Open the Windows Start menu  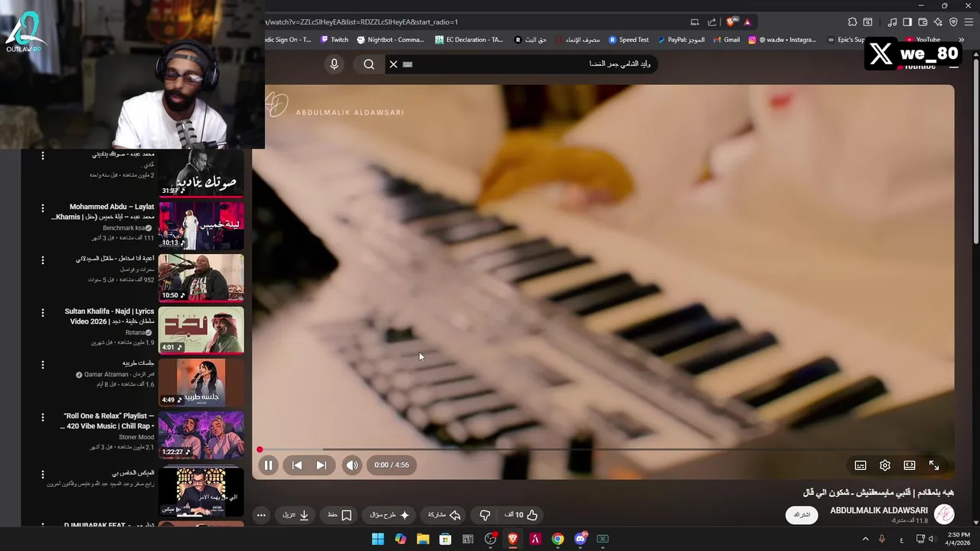[x=377, y=539]
